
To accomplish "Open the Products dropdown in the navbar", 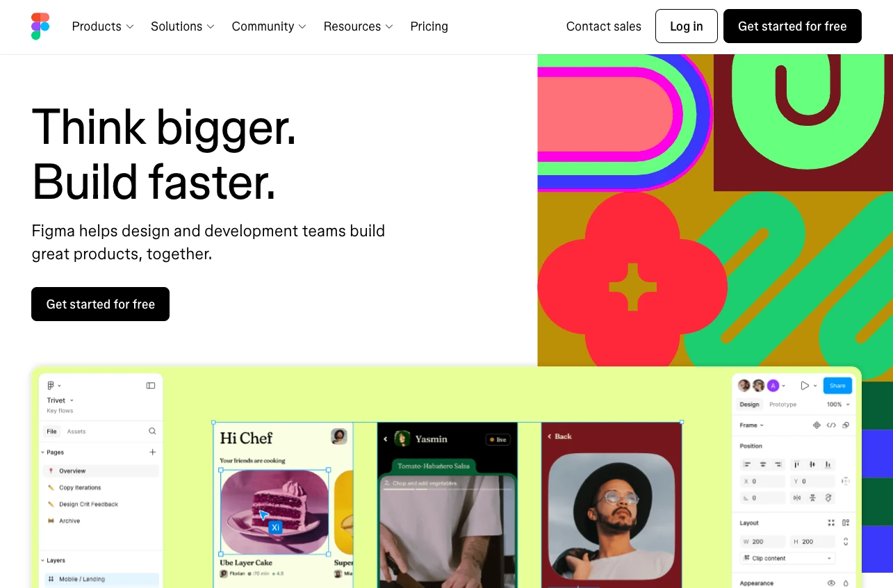I will (x=103, y=26).
